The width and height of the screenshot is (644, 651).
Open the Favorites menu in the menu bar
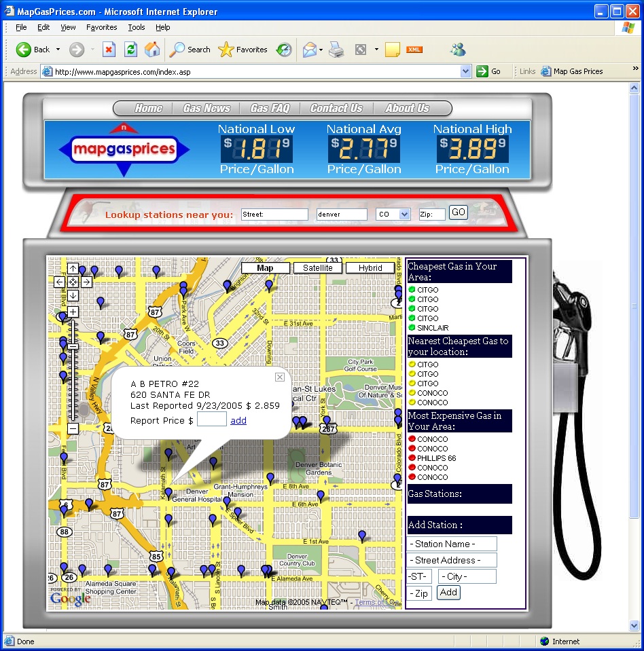(x=102, y=27)
